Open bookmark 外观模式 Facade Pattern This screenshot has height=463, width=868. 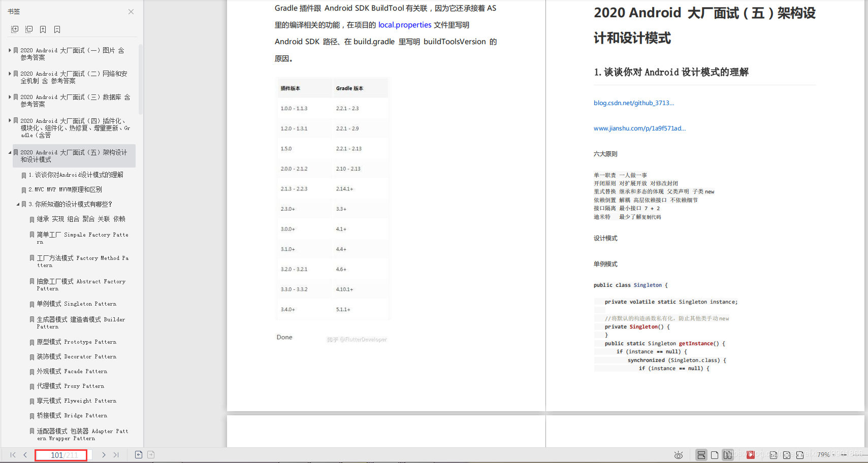pyautogui.click(x=72, y=371)
